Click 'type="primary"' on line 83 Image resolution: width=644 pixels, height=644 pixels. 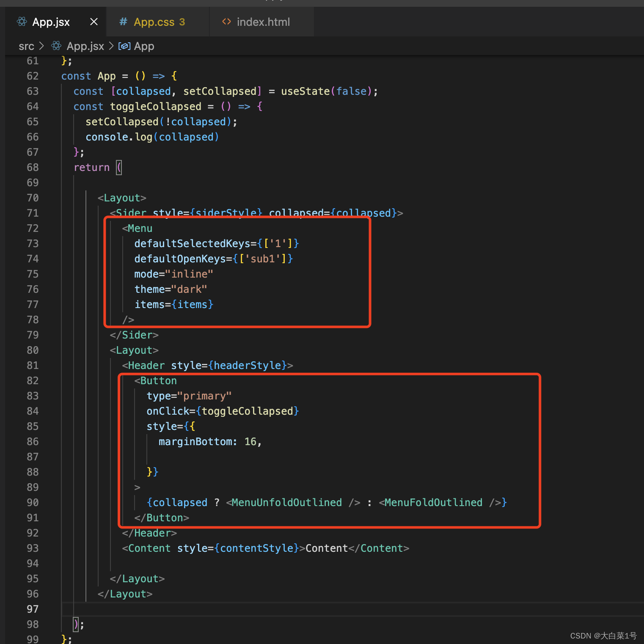(x=189, y=396)
